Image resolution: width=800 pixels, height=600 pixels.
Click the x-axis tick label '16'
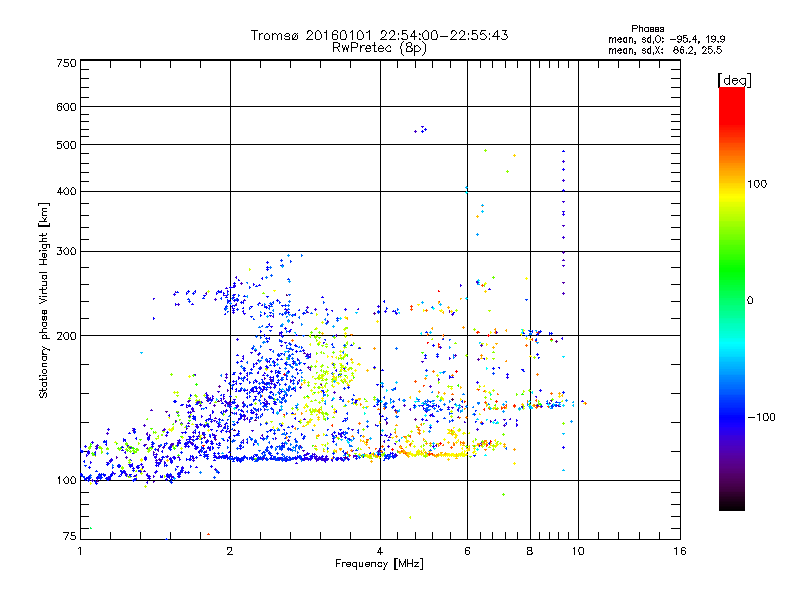(x=680, y=551)
